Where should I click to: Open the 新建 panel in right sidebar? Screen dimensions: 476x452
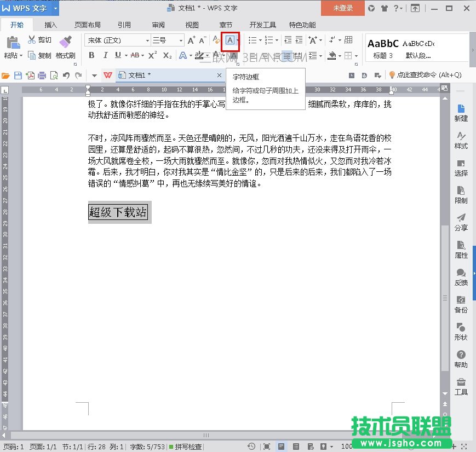461,112
